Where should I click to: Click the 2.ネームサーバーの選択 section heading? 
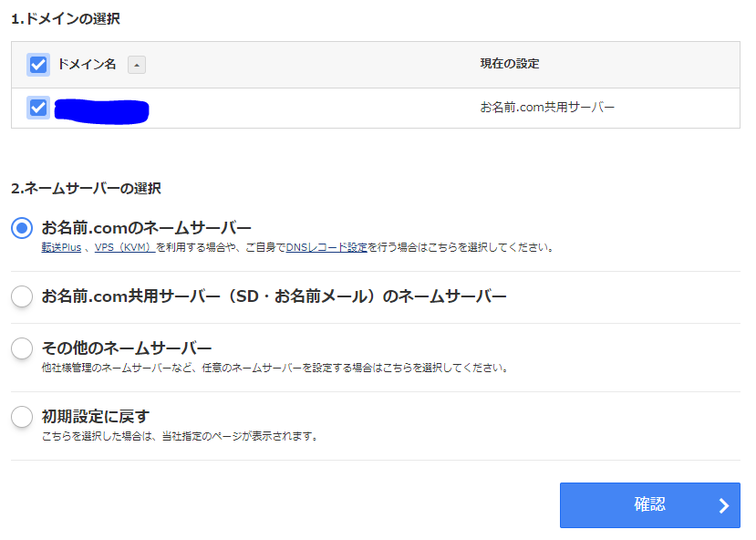click(86, 189)
